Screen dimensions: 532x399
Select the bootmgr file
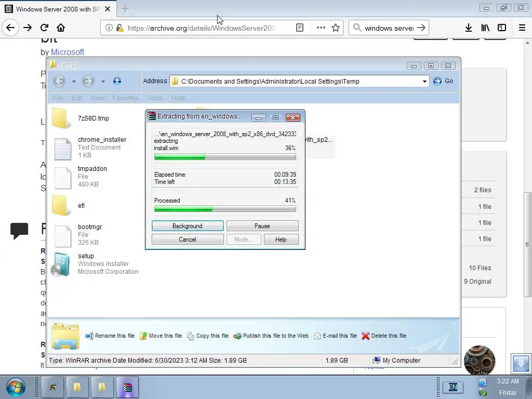[x=77, y=235]
